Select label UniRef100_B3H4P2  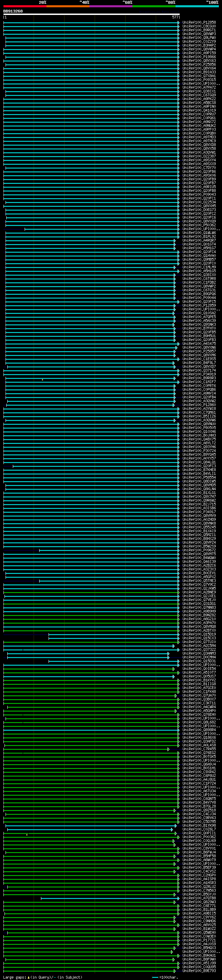click(199, 45)
